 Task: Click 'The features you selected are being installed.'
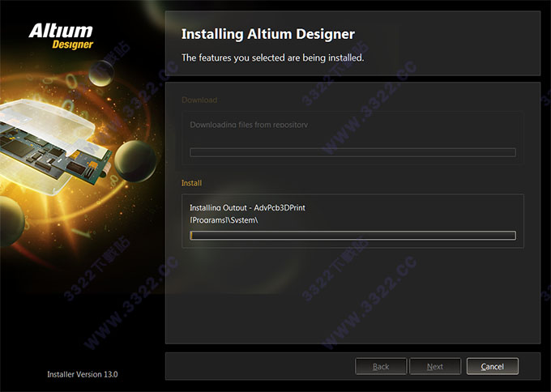tap(273, 58)
